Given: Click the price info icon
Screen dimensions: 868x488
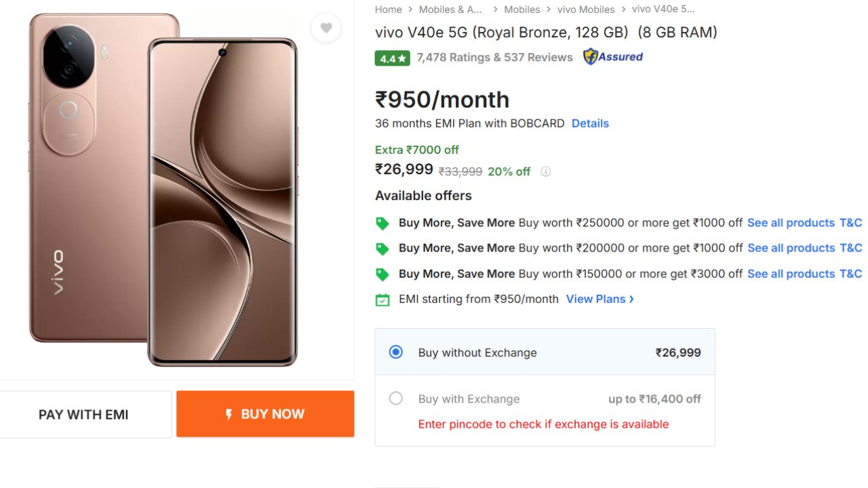Looking at the screenshot, I should click(545, 171).
